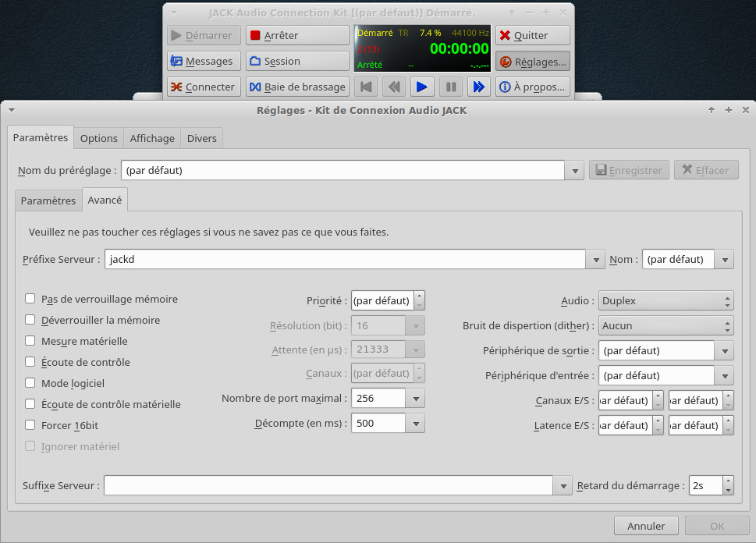Click the Périphérique de sortie text field
This screenshot has height=543, width=756.
[656, 350]
